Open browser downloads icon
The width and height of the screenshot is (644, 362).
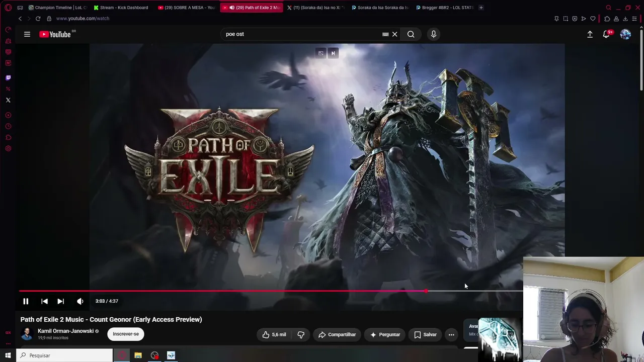pyautogui.click(x=625, y=19)
